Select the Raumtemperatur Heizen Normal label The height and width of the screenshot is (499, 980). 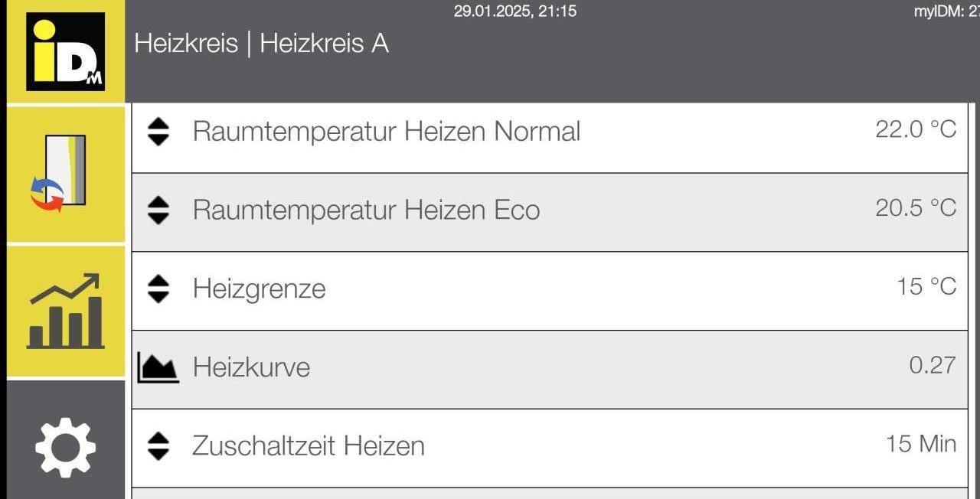point(386,132)
